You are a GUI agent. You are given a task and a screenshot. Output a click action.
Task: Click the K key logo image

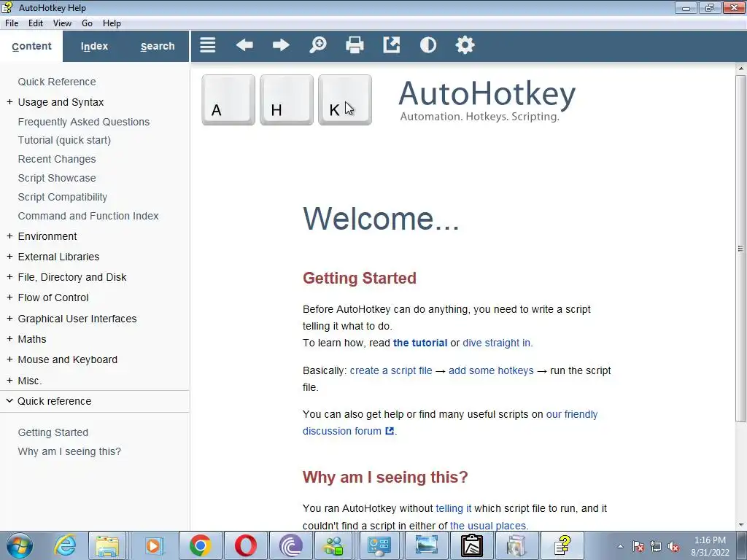click(345, 100)
